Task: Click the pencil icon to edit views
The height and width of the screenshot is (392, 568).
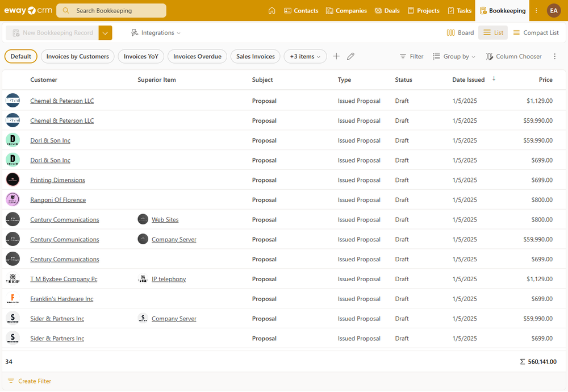Action: (x=350, y=56)
